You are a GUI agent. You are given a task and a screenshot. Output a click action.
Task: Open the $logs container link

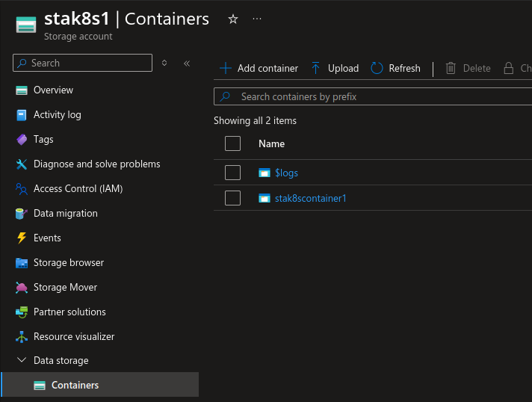coord(286,173)
